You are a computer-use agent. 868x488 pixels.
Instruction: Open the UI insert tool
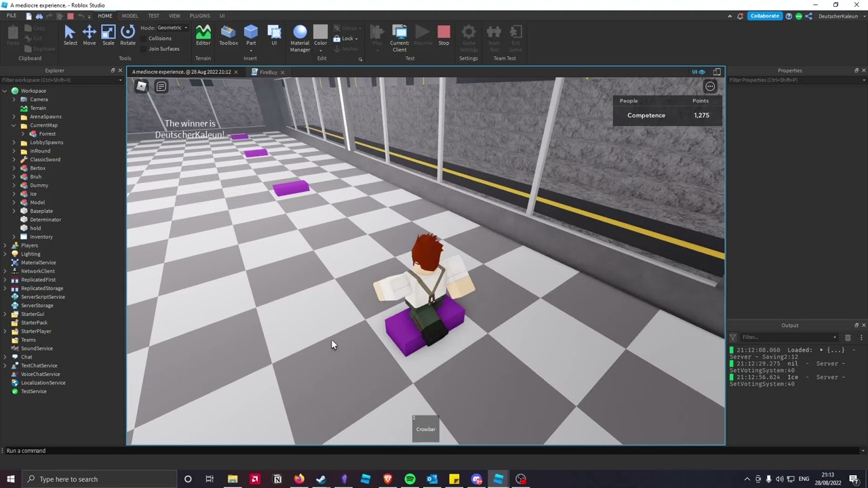point(274,35)
